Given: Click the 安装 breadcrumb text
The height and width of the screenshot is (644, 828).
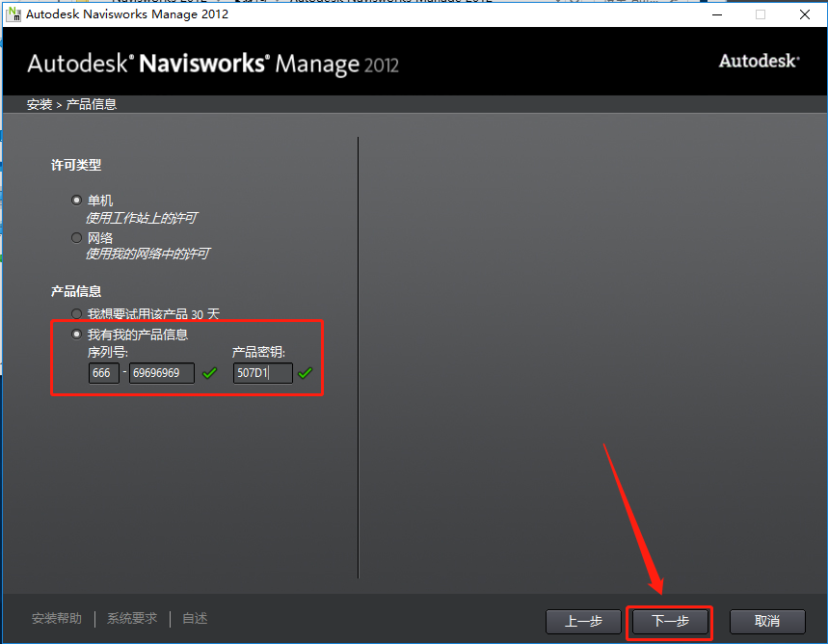Looking at the screenshot, I should point(40,105).
